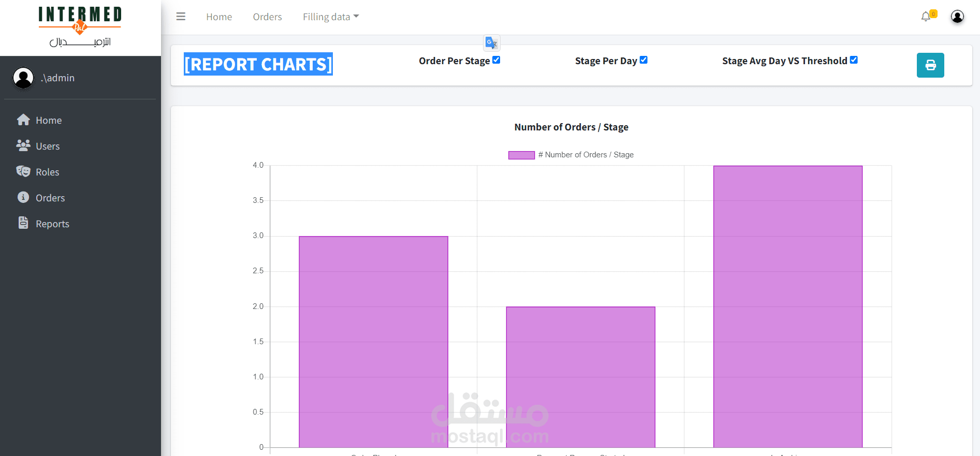Expand the Filling data dropdown
Image resolution: width=980 pixels, height=456 pixels.
[x=331, y=17]
